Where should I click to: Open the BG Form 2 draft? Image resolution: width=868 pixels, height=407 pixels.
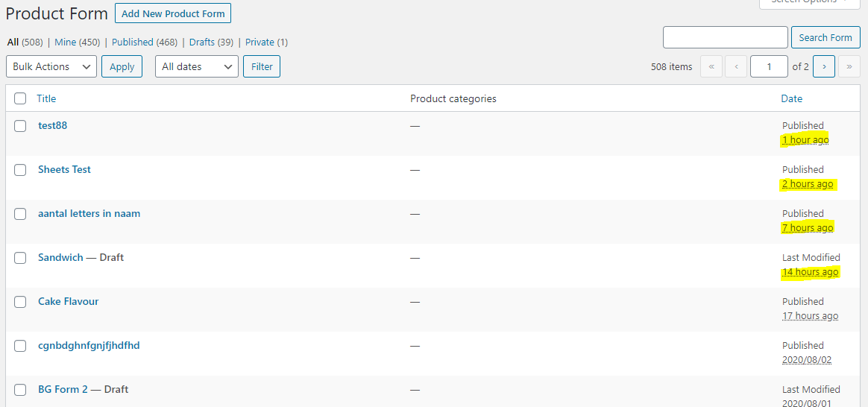point(63,389)
